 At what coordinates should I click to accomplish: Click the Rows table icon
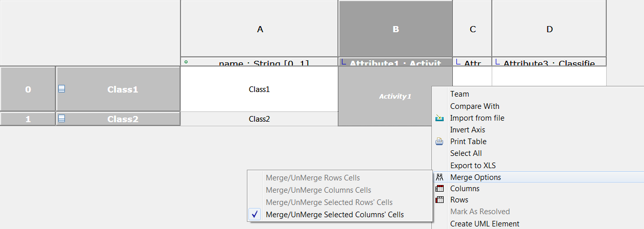click(440, 200)
